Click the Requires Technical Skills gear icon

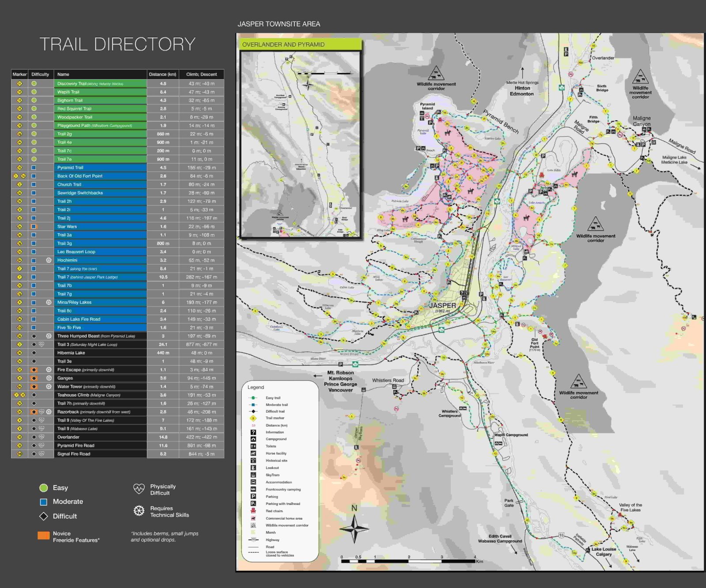(139, 511)
